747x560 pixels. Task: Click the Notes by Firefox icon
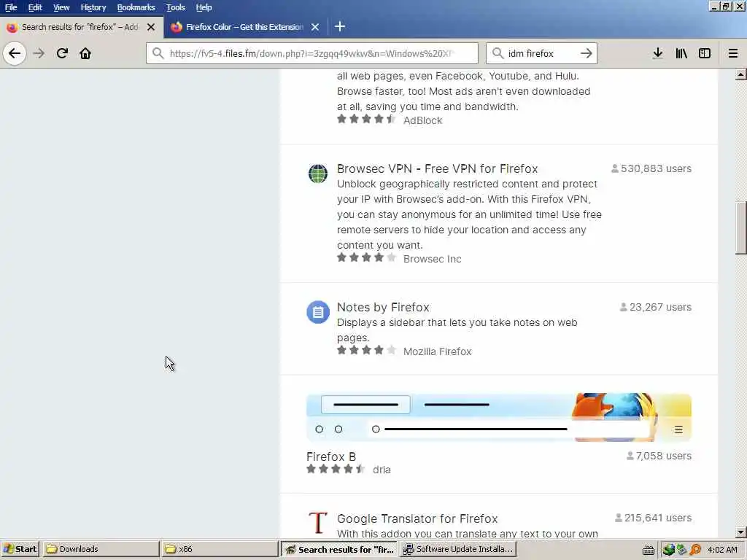pyautogui.click(x=318, y=312)
